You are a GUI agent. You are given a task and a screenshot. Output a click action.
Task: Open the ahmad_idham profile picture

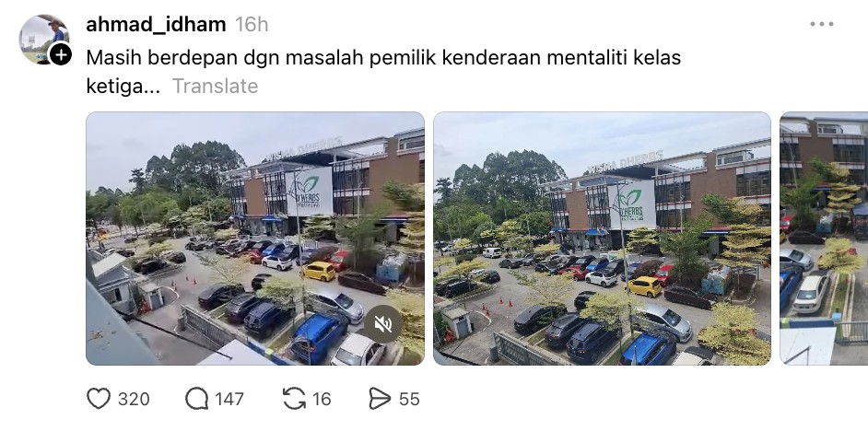(43, 39)
